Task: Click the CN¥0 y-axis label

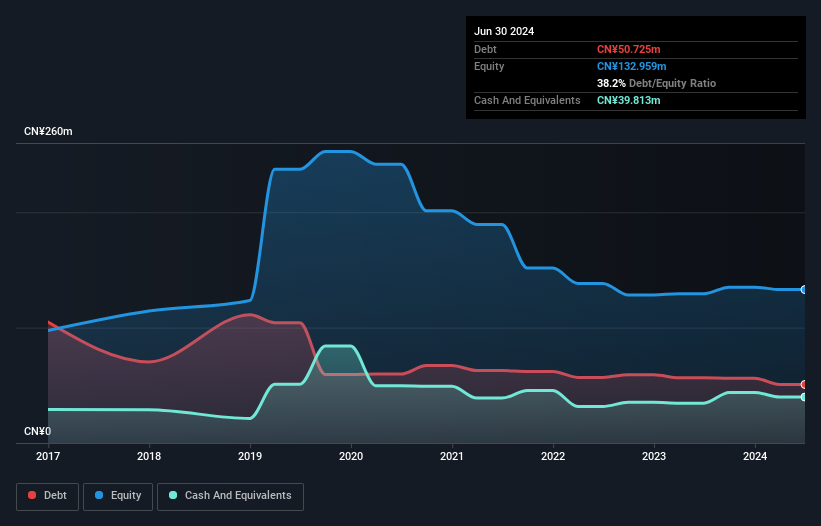Action: [38, 431]
